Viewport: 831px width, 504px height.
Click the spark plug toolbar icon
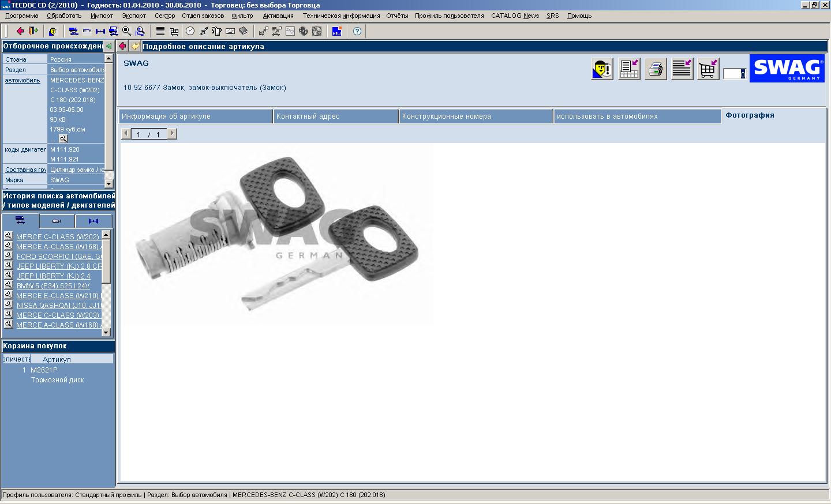(204, 31)
